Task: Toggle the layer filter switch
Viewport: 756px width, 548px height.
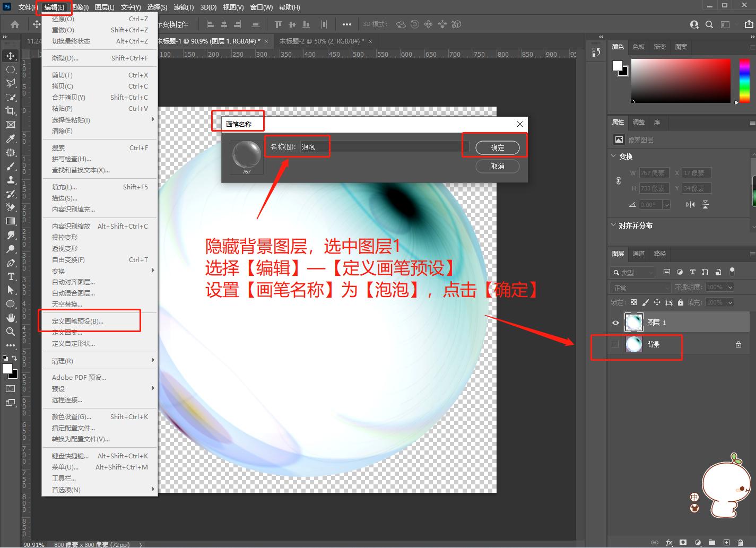Action: (732, 272)
